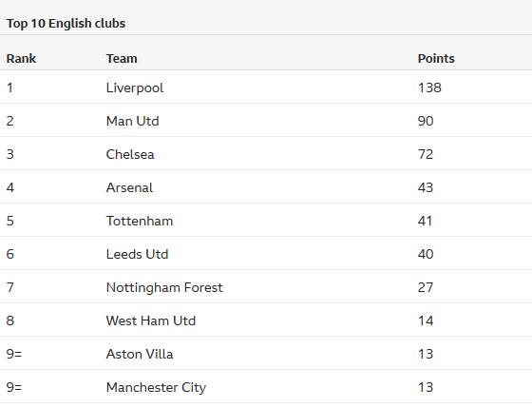Click the Arsenal team cell

129,187
